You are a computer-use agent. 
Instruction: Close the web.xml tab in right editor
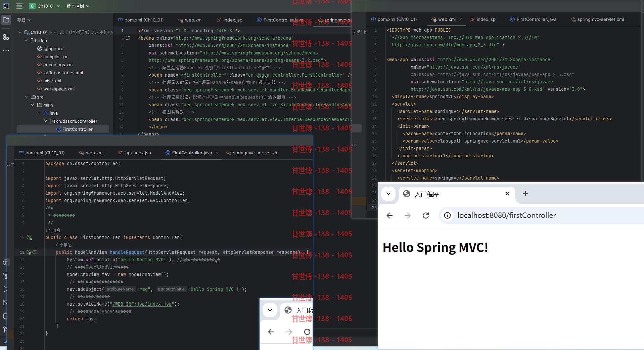click(461, 19)
